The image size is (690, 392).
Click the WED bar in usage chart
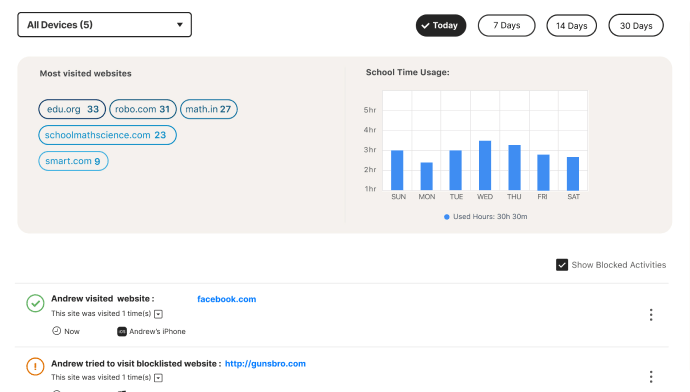(485, 165)
